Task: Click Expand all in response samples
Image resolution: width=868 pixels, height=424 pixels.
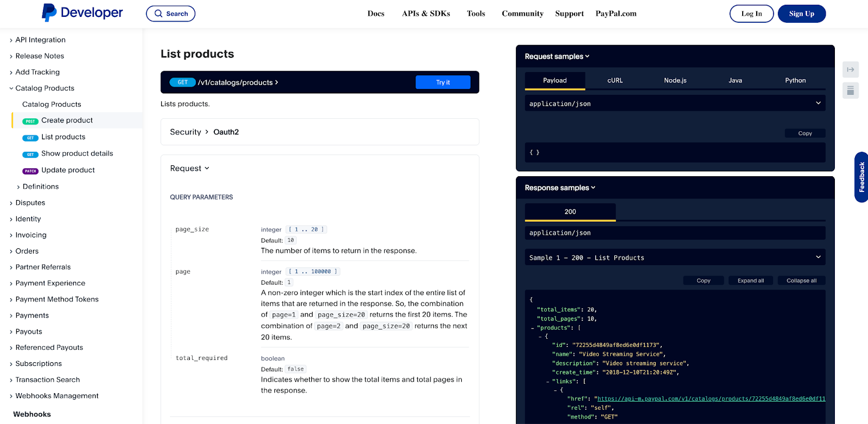Action: click(750, 280)
